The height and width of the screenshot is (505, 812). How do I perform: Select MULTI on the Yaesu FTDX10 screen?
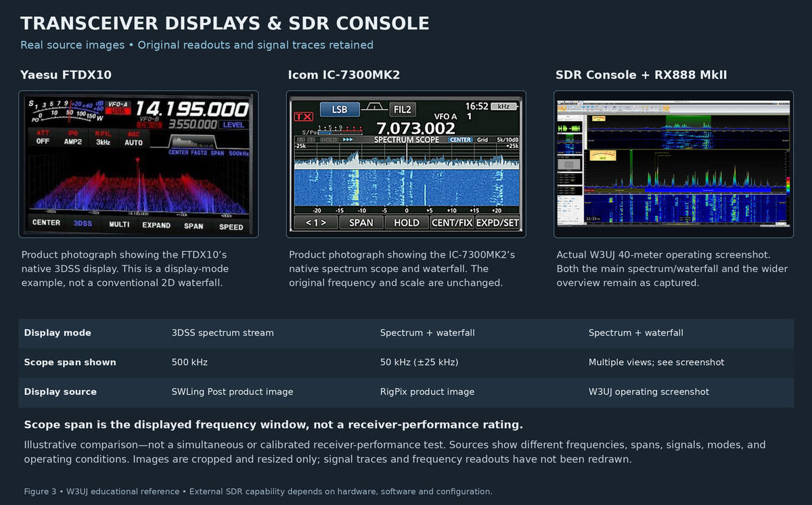119,224
